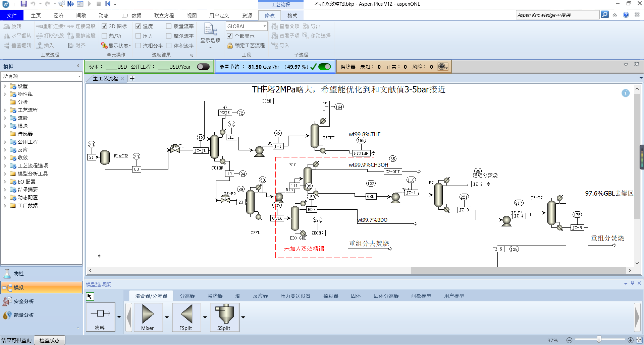Viewport: 644px width, 345px height.
Task: Toggle the 热/功 checkbox
Action: (x=104, y=36)
